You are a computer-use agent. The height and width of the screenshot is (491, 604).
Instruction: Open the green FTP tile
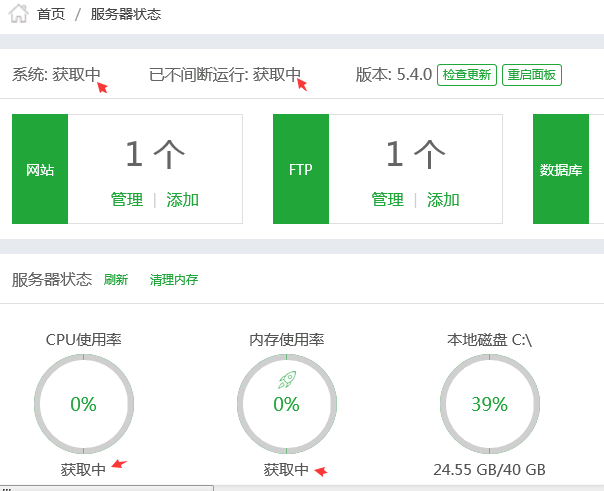301,169
